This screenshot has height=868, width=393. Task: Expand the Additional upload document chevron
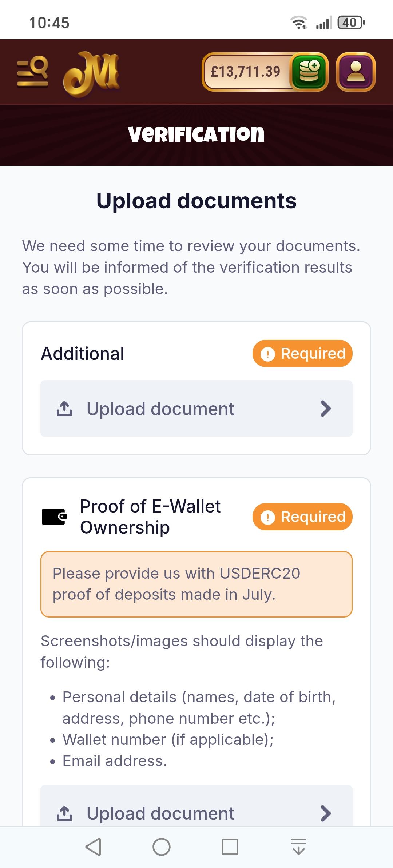(x=325, y=409)
